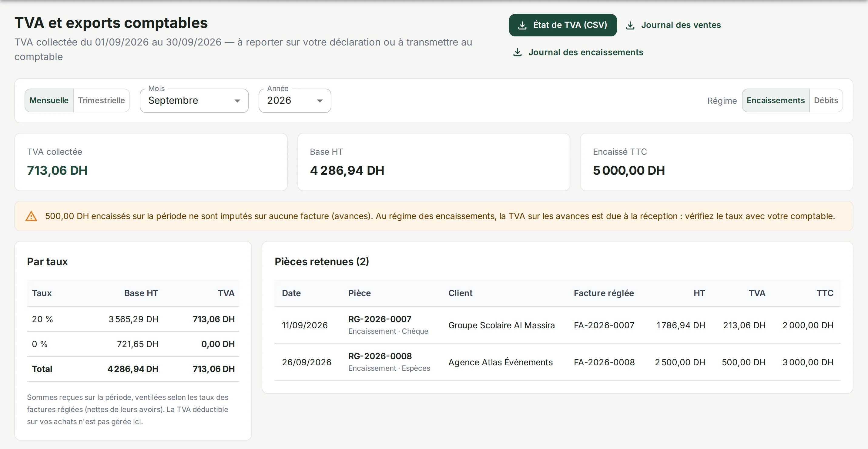Click client Agence Atlas Événements

click(x=500, y=362)
